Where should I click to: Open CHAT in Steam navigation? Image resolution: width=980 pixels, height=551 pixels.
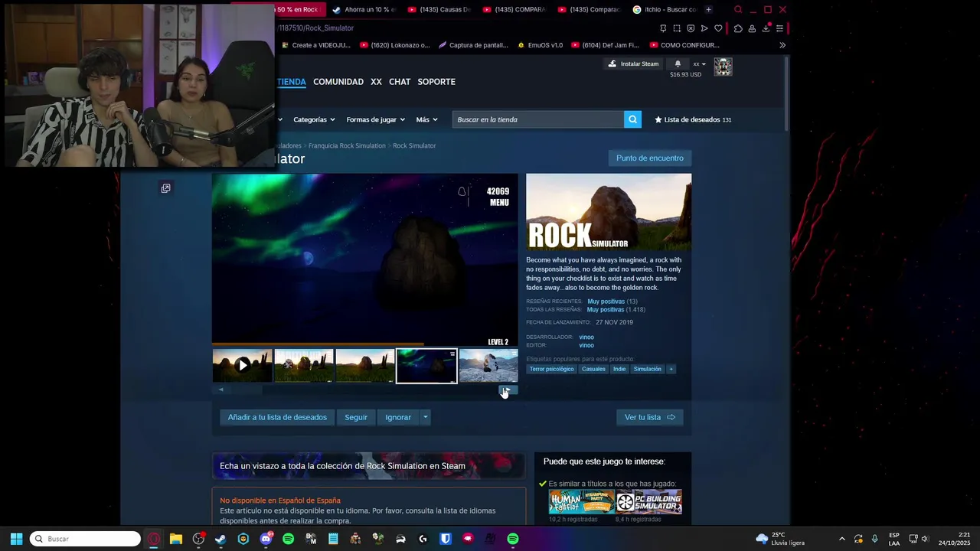[400, 82]
